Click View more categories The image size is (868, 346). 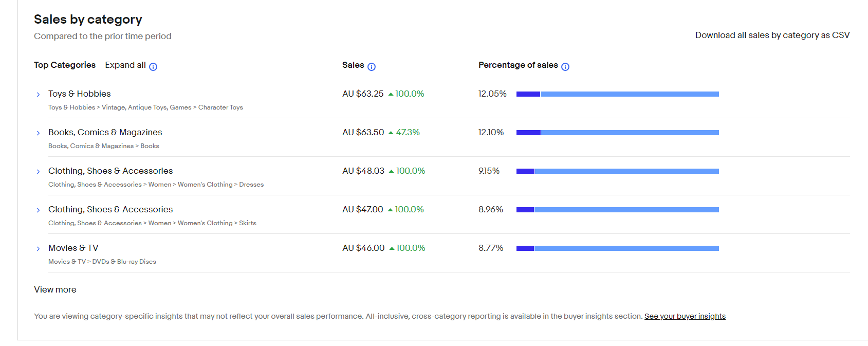point(55,289)
